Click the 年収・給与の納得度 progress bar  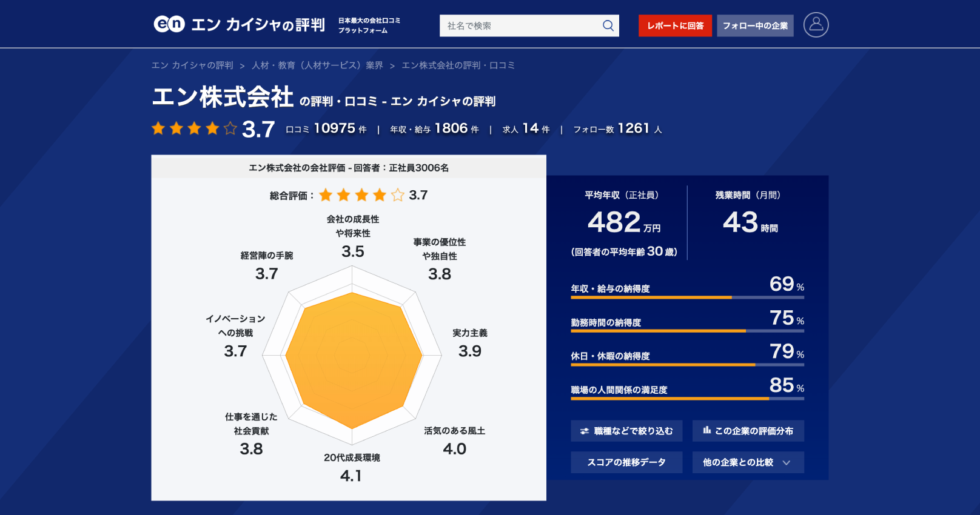pos(687,297)
